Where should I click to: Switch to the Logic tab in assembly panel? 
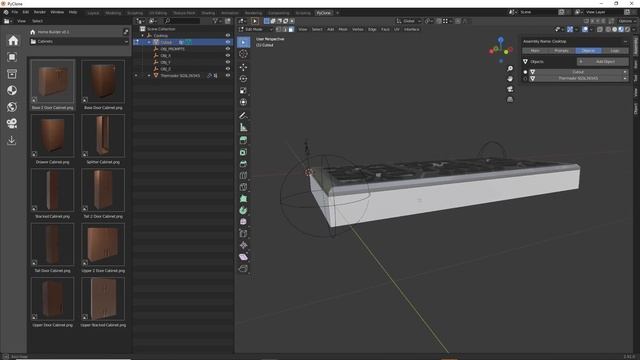(615, 51)
